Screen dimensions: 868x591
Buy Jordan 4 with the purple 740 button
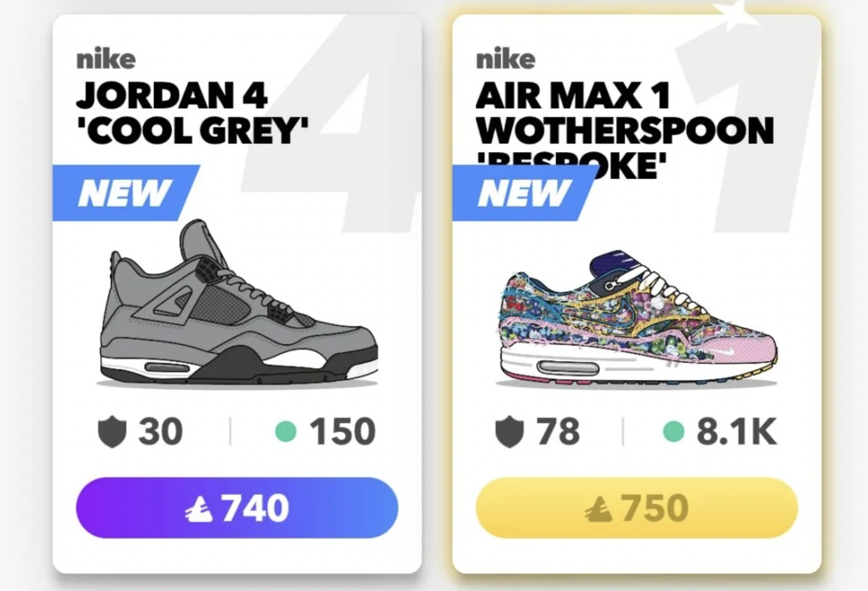tap(237, 508)
